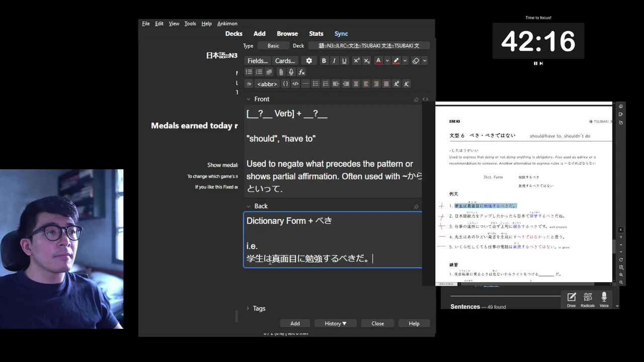Insert curly braces cloze icon

(285, 84)
